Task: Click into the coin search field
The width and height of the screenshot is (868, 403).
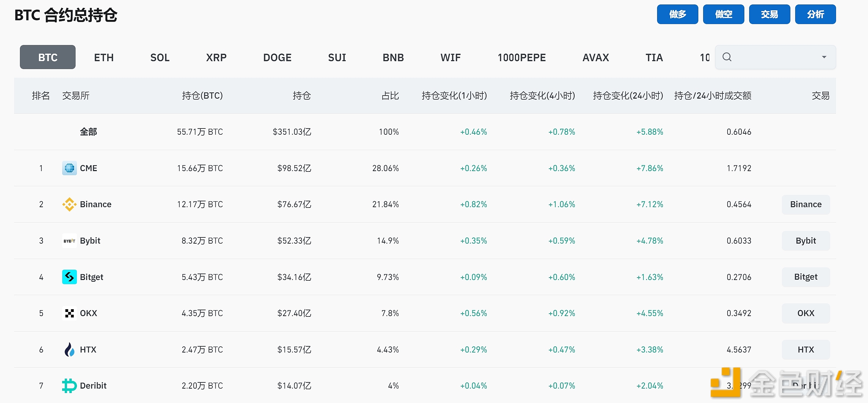Action: [776, 57]
